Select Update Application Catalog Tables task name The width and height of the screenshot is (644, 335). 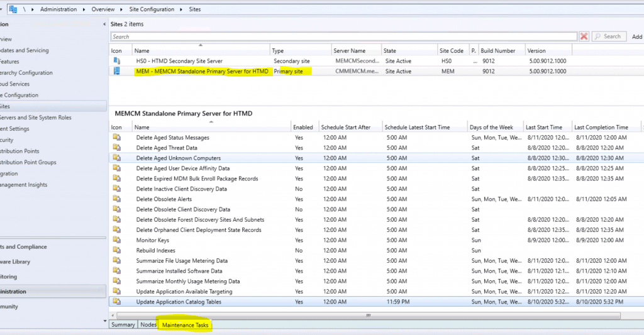(179, 302)
